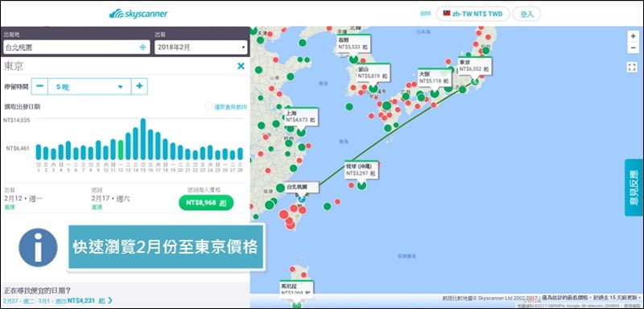Open zh-TW NT$ TWD locale selector
Image resolution: width=644 pixels, height=309 pixels.
pos(473,14)
